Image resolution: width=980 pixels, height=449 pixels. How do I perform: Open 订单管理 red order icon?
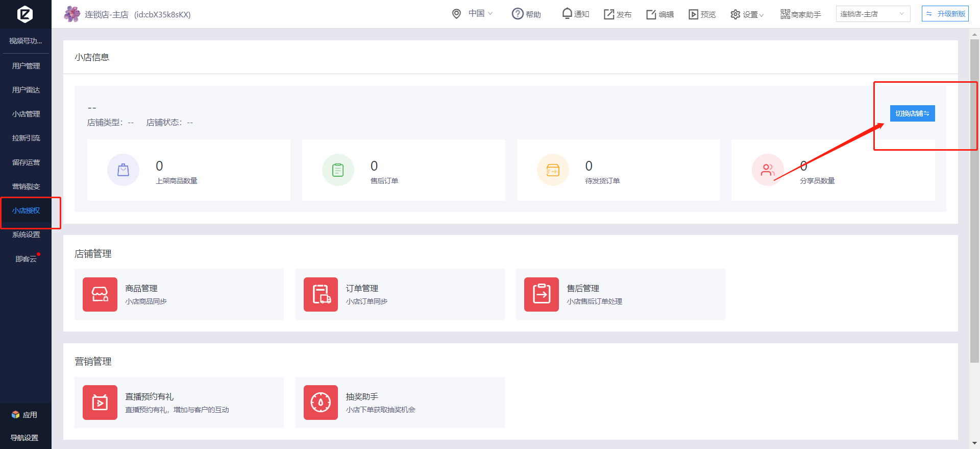[x=321, y=294]
